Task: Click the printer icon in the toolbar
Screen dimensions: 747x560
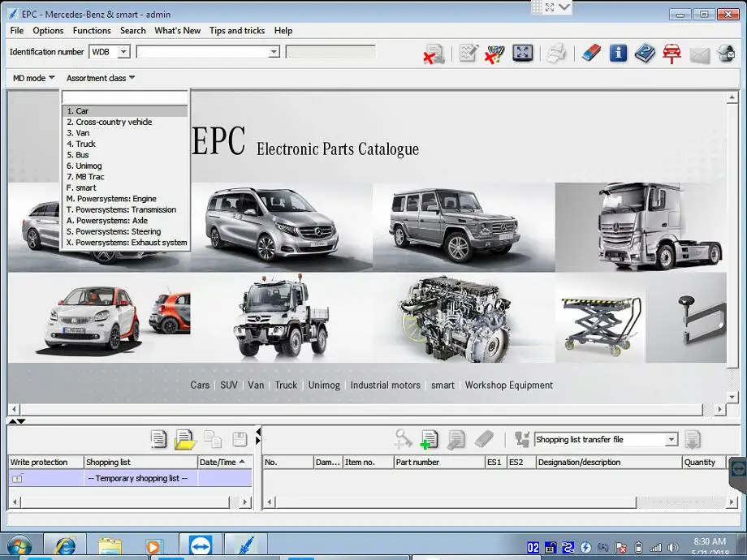Action: click(556, 53)
